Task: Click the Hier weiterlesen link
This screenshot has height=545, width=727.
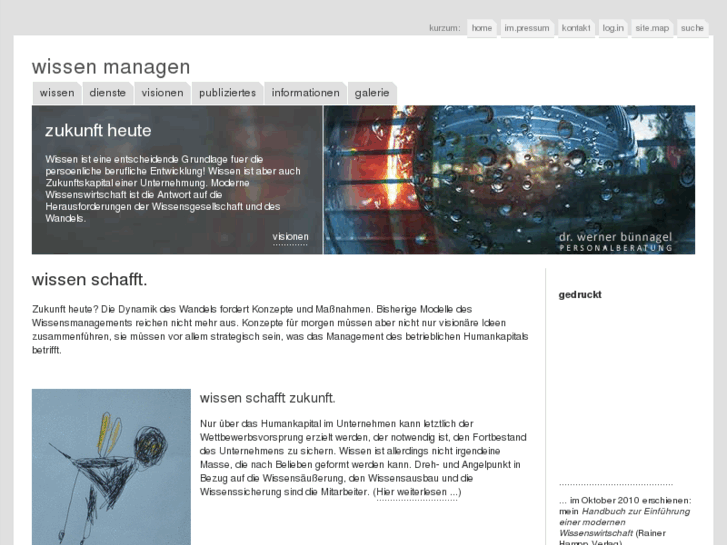Action: point(417,492)
